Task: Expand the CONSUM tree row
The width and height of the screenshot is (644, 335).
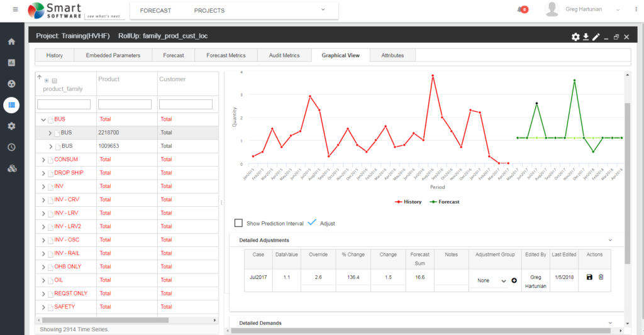Action: click(x=43, y=160)
